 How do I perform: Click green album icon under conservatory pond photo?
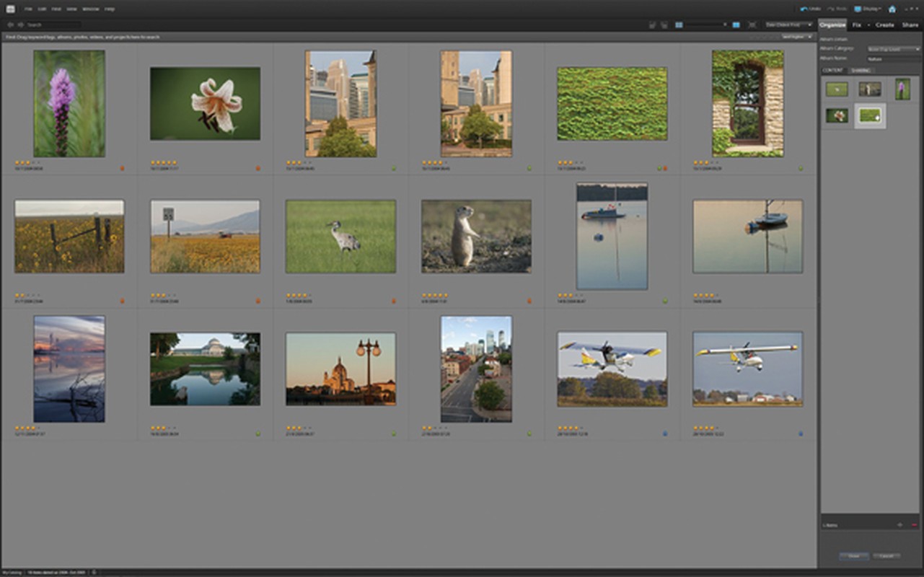click(x=258, y=433)
